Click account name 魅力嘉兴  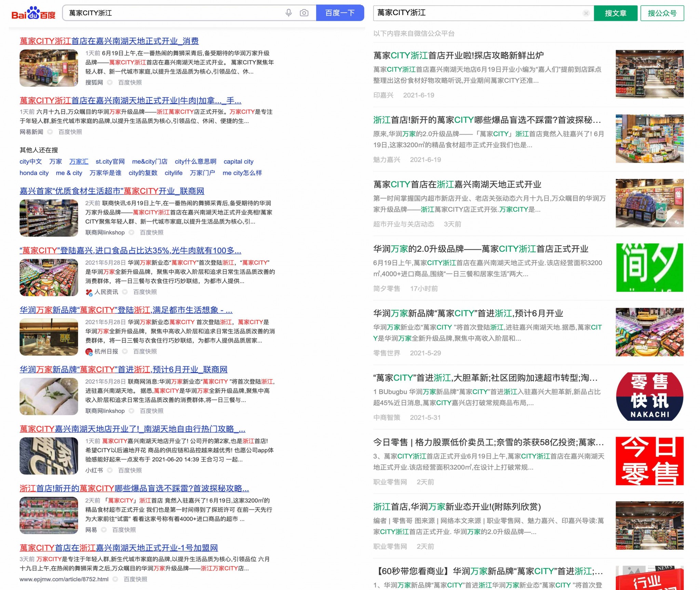tap(387, 160)
